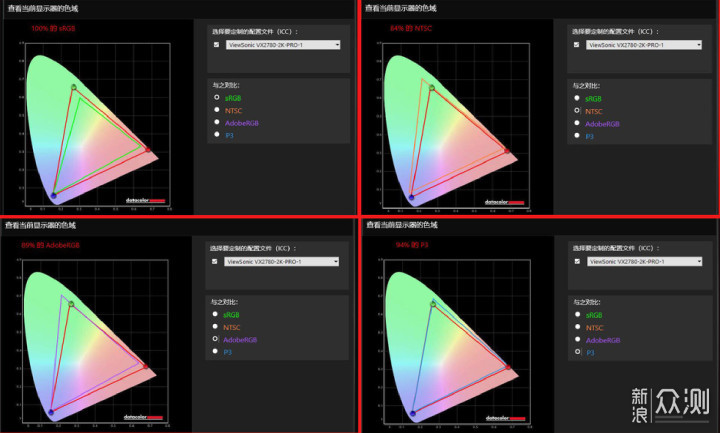Click datacolor logo in 84% NTSC chart

[504, 202]
